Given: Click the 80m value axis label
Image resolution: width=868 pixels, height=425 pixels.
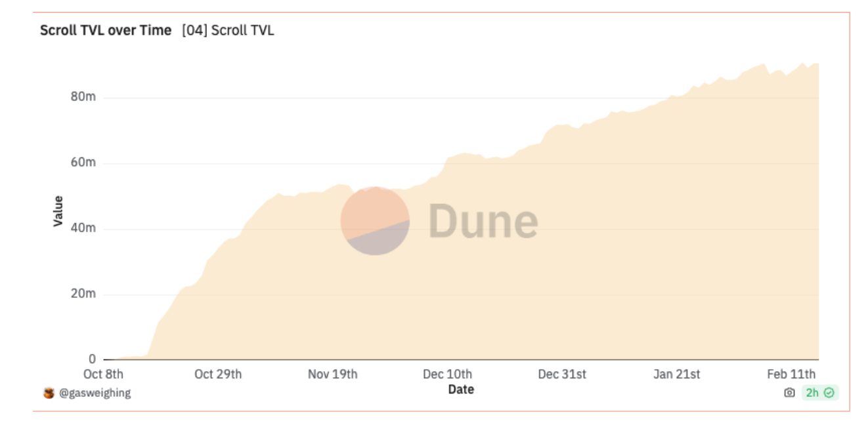Looking at the screenshot, I should pyautogui.click(x=83, y=97).
